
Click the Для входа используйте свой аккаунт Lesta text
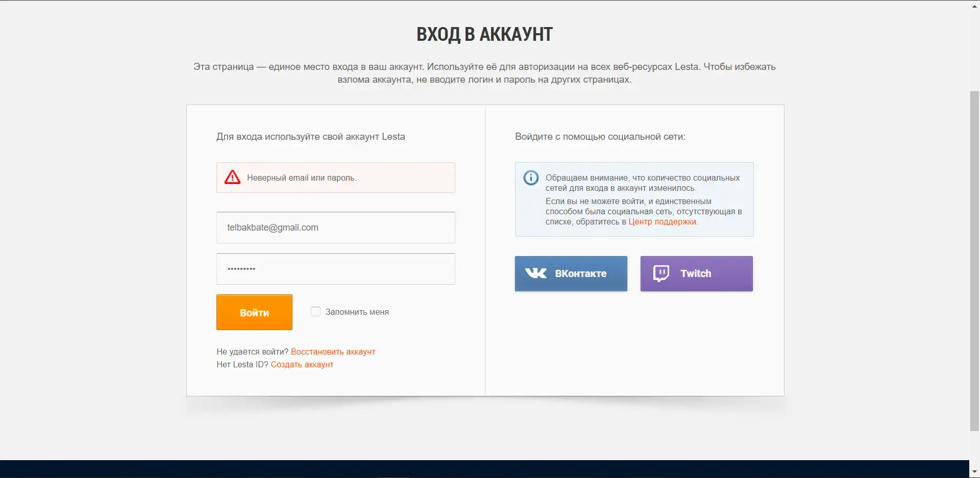pos(310,137)
